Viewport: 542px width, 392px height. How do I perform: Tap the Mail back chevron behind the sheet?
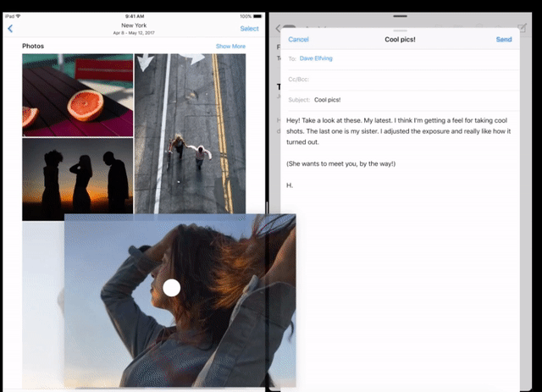click(278, 28)
